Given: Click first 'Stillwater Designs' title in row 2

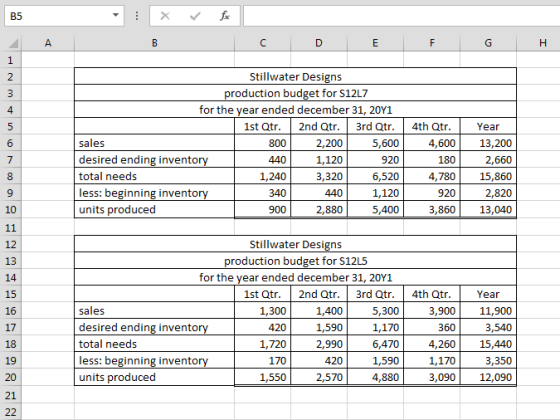Looking at the screenshot, I should tap(295, 76).
